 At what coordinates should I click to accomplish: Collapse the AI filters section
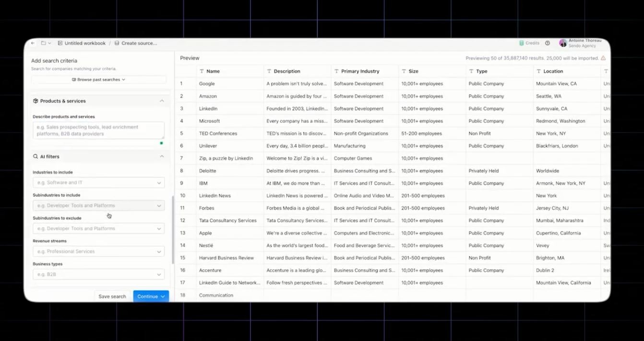click(x=162, y=157)
